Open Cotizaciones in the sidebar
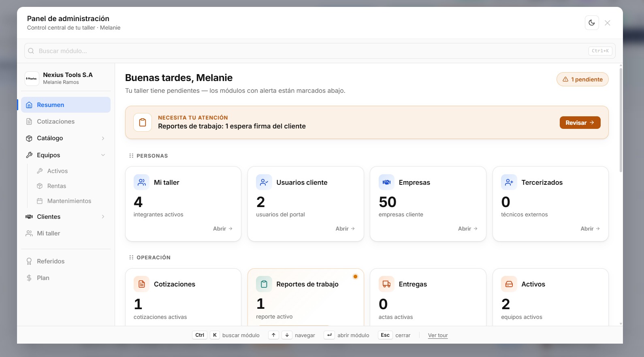644x357 pixels. point(66,122)
